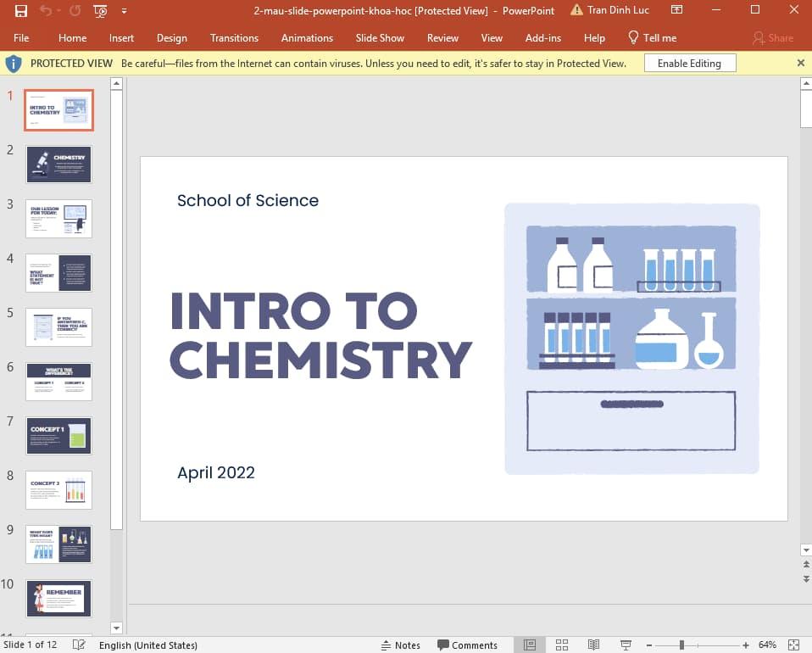Adjust the zoom level slider
Screen dimensions: 812x653
pyautogui.click(x=681, y=645)
